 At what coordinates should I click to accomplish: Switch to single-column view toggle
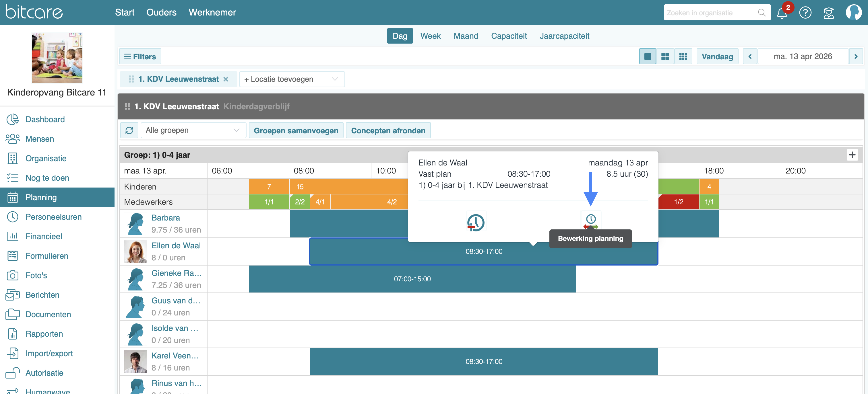click(647, 56)
